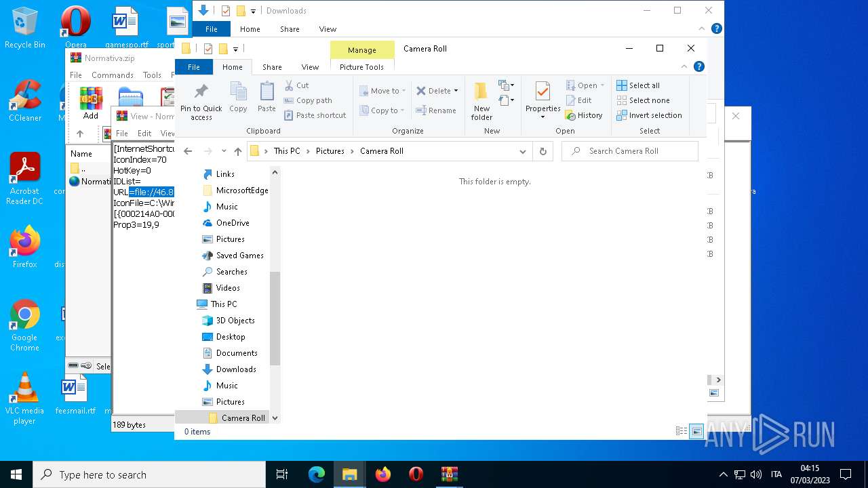The height and width of the screenshot is (488, 868).
Task: Open CCleaner desktop shortcut
Action: coord(25,100)
